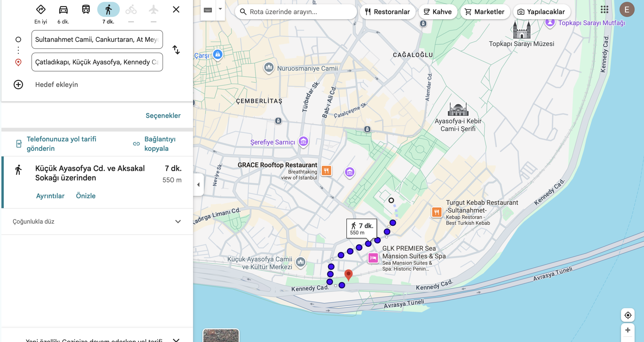
Task: Open Turgut Kebab Restaurant marker
Action: 437,212
